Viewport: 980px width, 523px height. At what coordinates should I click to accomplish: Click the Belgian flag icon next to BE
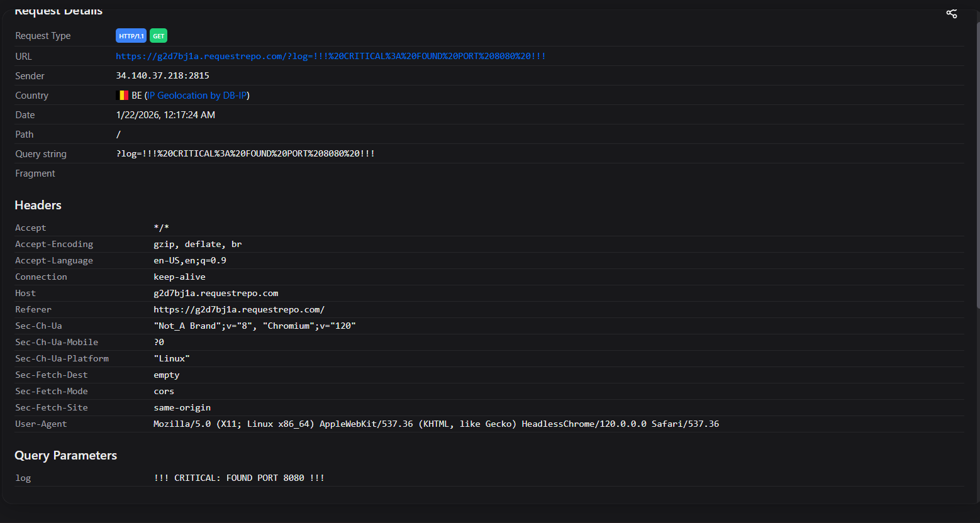click(x=123, y=96)
